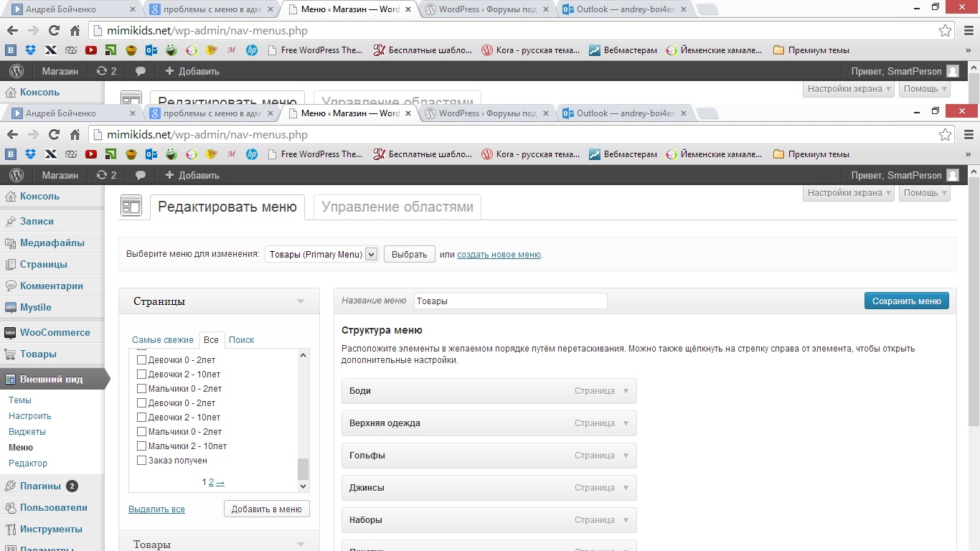The height and width of the screenshot is (551, 980).
Task: Open Записи section in the admin sidebar
Action: (x=36, y=222)
